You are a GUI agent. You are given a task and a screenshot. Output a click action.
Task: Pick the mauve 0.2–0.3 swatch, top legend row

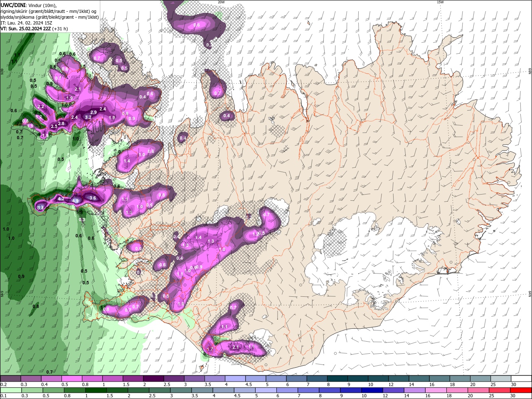pos(10,379)
